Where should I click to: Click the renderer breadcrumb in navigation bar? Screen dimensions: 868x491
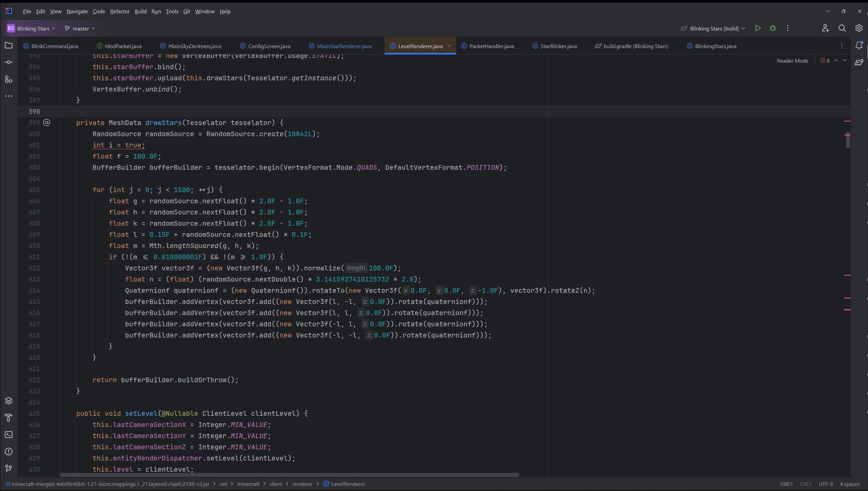(x=302, y=484)
